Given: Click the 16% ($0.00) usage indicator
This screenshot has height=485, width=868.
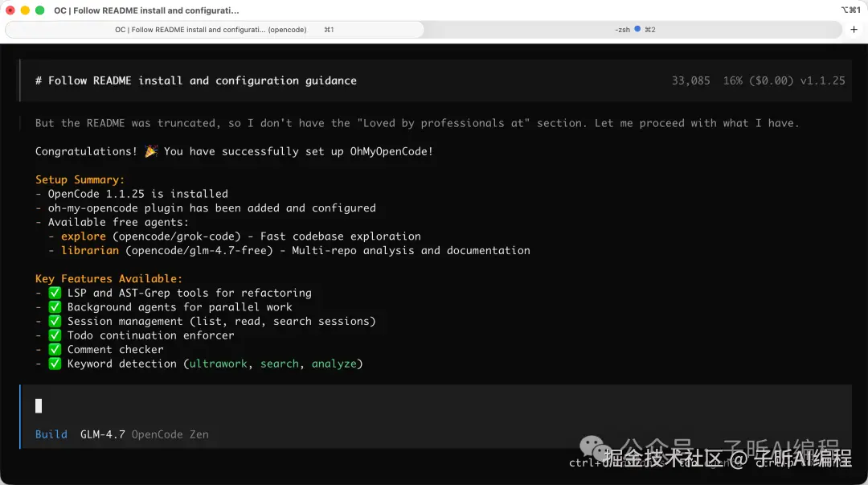Looking at the screenshot, I should [758, 80].
